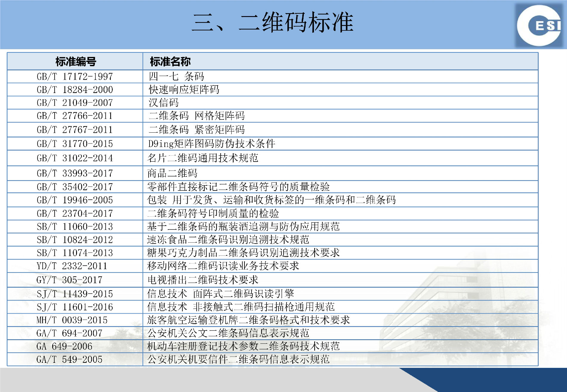Viewport: 567px width, 392px height.
Task: Click the 二维条码 紧密矩阵码 cell
Action: click(x=197, y=130)
